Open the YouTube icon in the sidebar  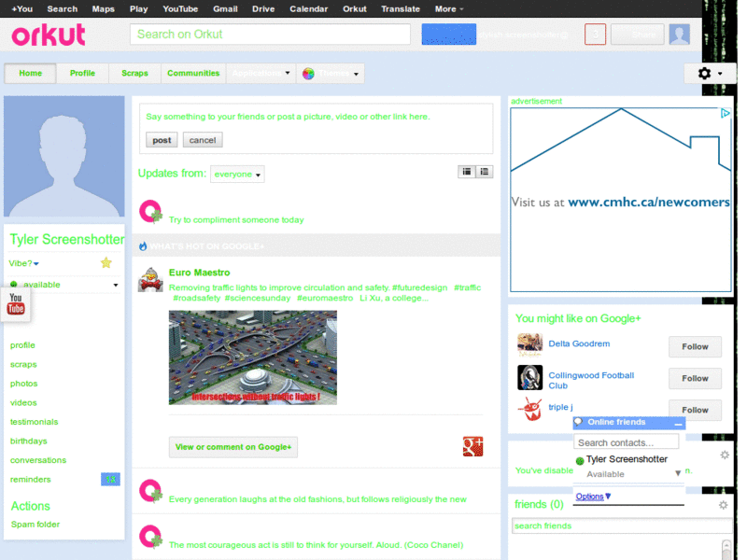pyautogui.click(x=16, y=304)
